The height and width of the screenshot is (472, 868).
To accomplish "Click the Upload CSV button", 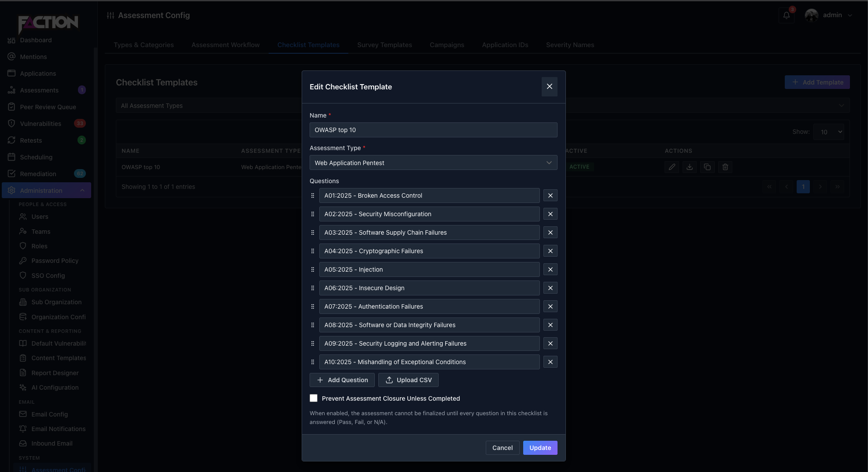I will [408, 380].
